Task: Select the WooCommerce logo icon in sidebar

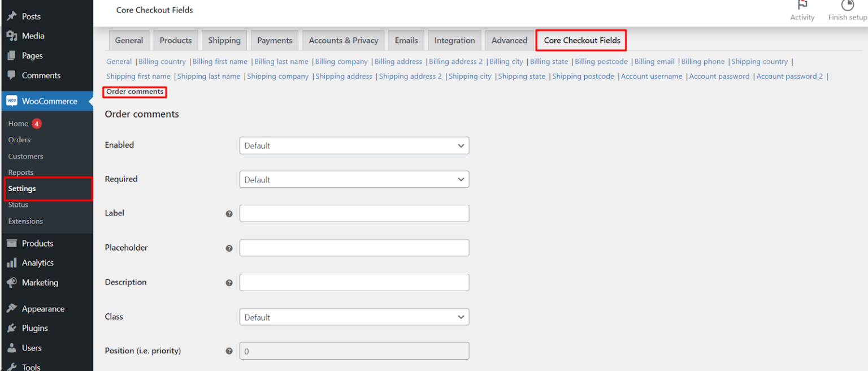Action: [11, 101]
